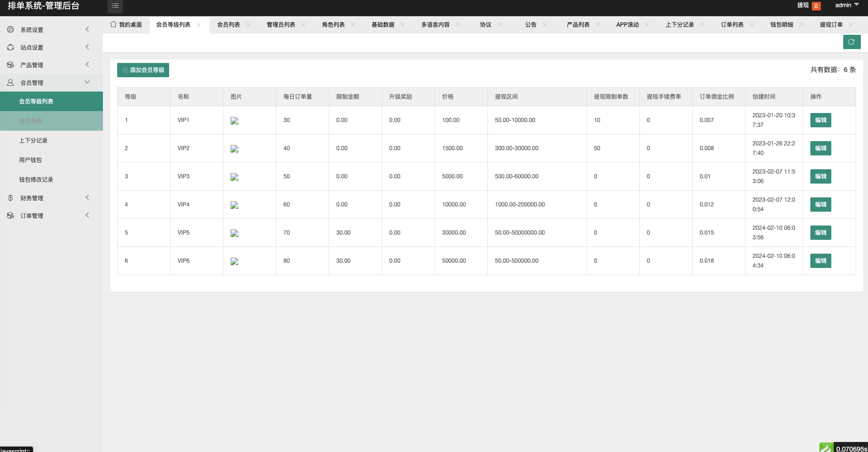Viewport: 868px width, 452px height.
Task: Click the refresh icon above the table
Action: (x=852, y=42)
